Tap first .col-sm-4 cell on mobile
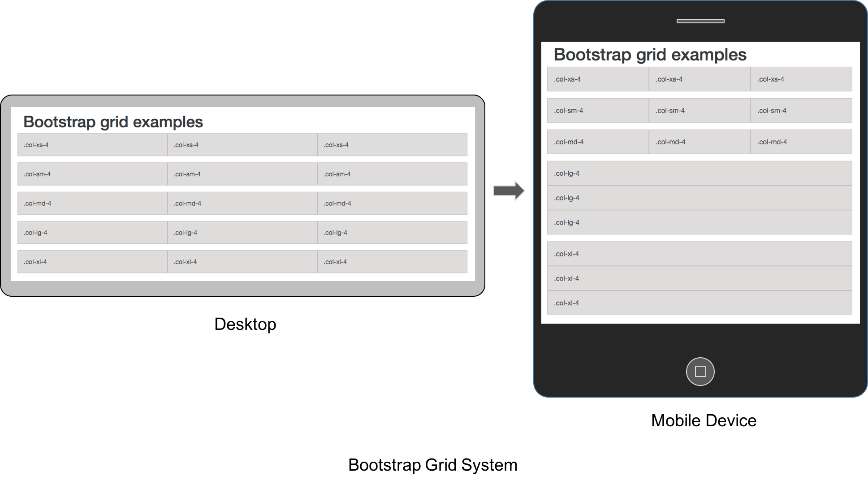Screen dimensions: 868x485 click(x=598, y=110)
